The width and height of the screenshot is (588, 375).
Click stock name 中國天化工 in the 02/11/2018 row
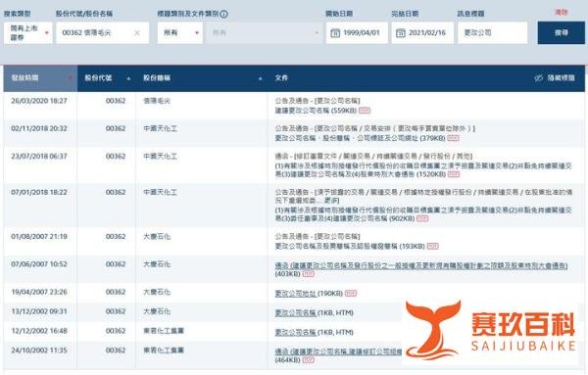coord(160,128)
